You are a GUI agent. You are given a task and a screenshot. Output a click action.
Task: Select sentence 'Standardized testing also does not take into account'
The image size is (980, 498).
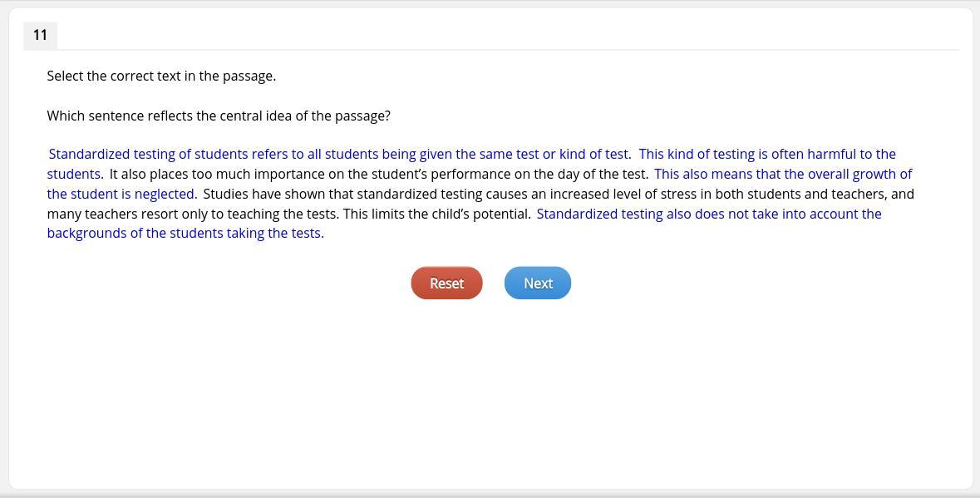708,214
